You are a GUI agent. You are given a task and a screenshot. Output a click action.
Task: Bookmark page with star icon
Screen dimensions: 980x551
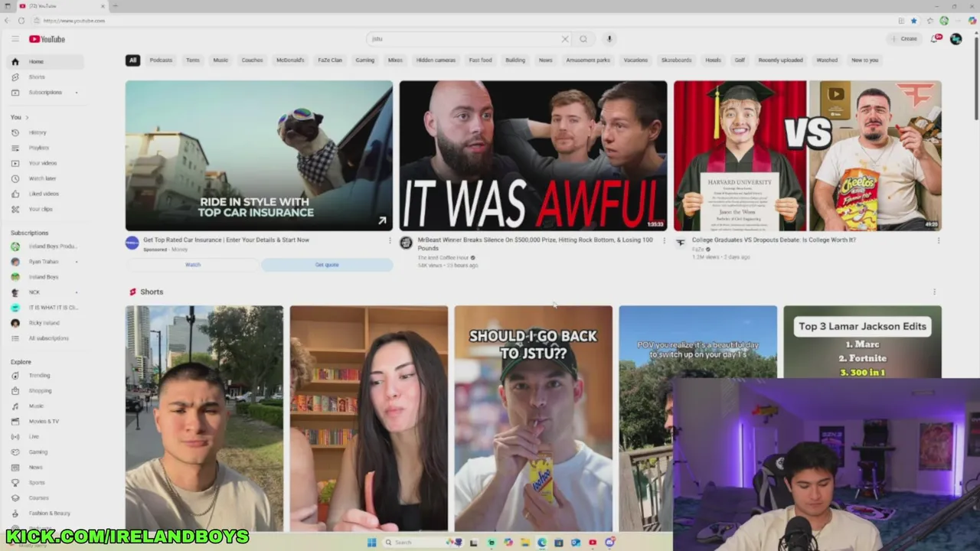[913, 21]
